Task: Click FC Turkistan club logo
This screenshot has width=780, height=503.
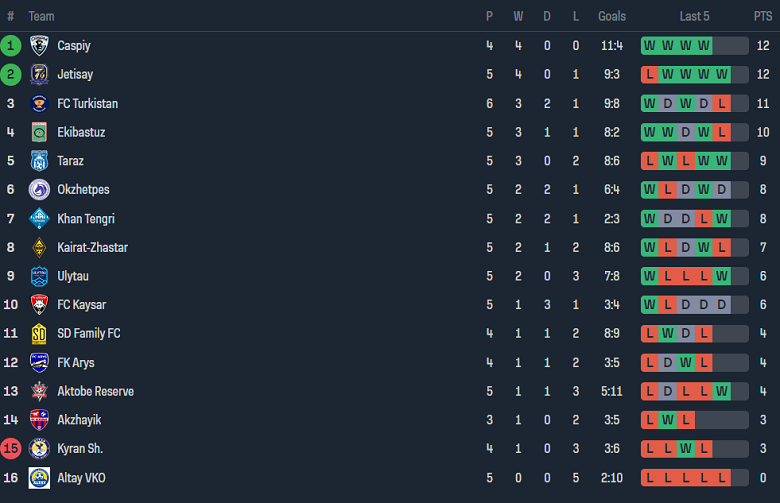Action: click(x=39, y=103)
